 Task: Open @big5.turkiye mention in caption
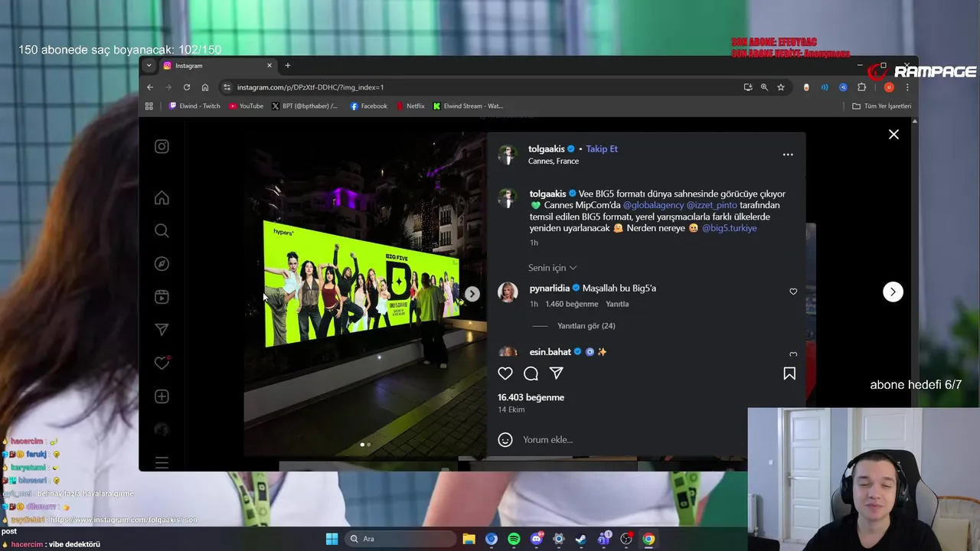[x=730, y=228]
